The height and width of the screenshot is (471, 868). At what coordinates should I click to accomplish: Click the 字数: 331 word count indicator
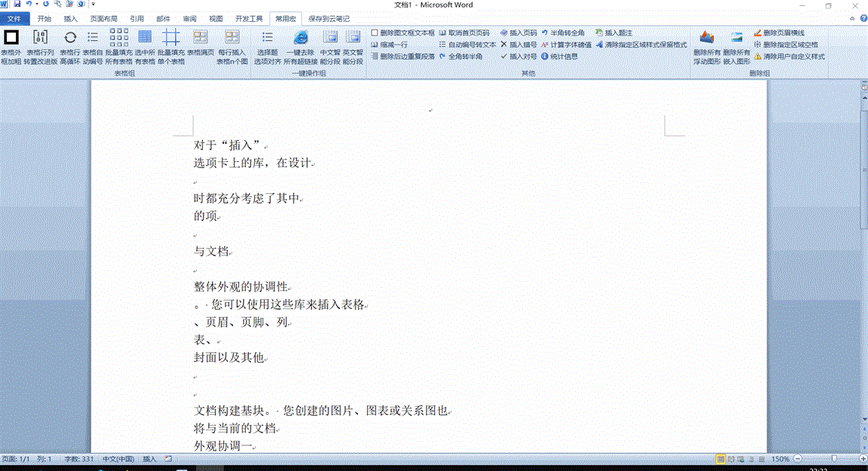point(79,459)
